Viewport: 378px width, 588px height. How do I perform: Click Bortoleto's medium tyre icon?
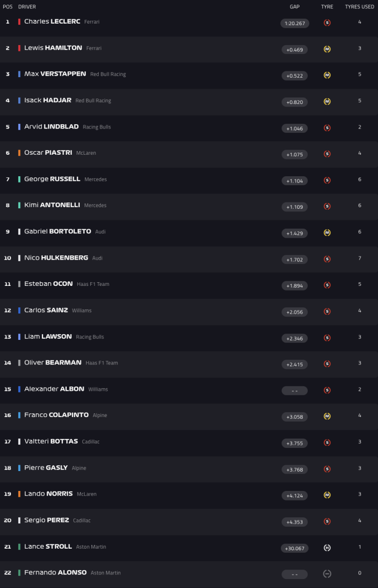click(x=327, y=233)
